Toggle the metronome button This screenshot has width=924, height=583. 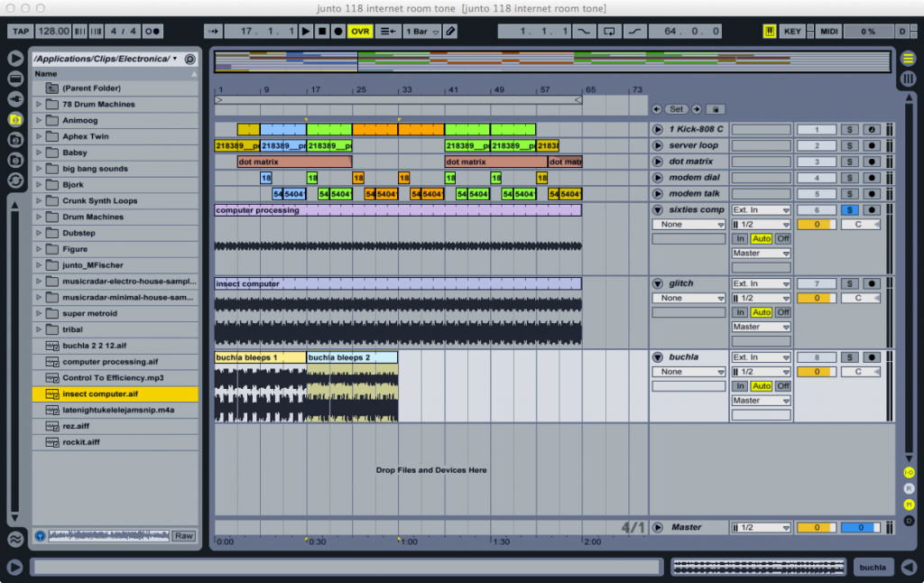(x=152, y=32)
